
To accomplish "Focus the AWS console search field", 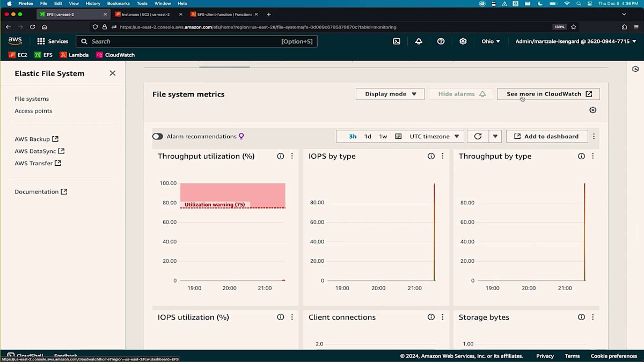I will point(196,41).
